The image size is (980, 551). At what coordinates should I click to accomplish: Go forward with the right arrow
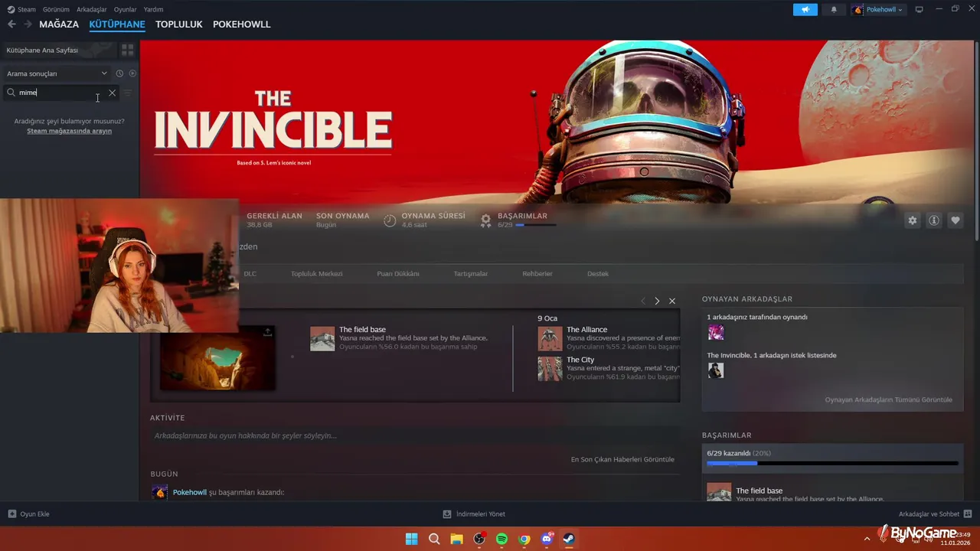coord(29,24)
